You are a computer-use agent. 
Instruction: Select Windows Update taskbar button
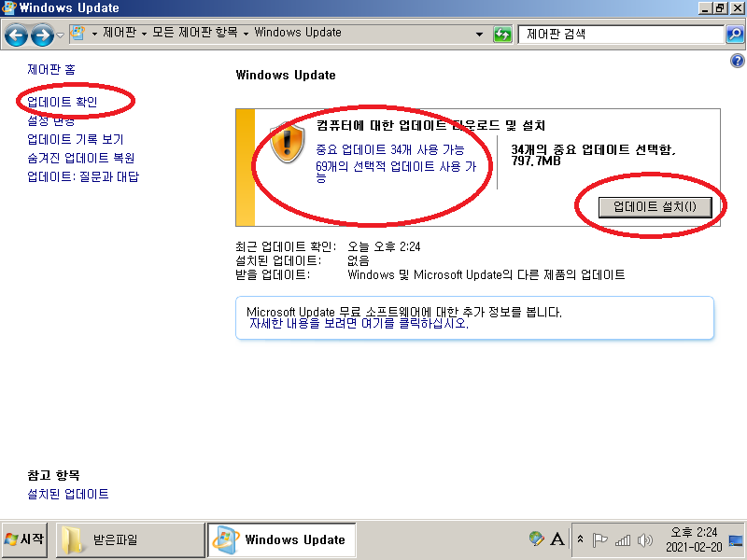(x=282, y=539)
